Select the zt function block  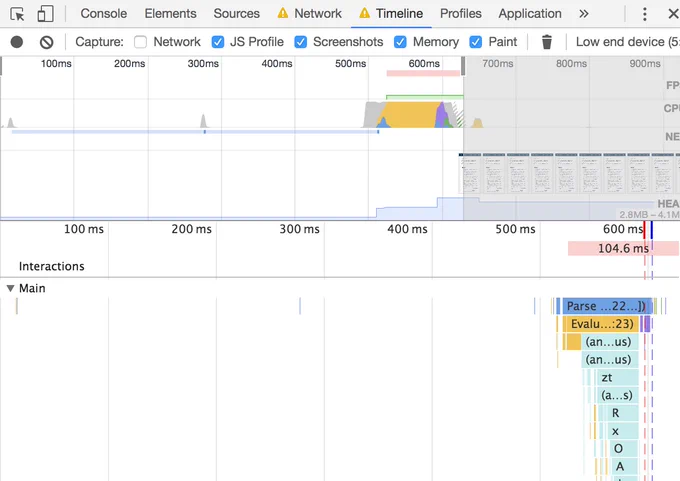click(x=618, y=378)
